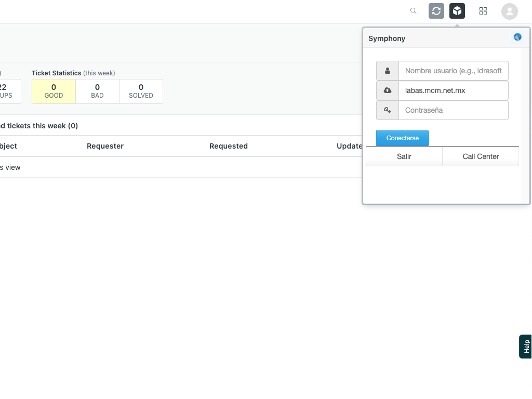532x399 pixels.
Task: Click the SOLVED ticket statistic
Action: click(141, 91)
